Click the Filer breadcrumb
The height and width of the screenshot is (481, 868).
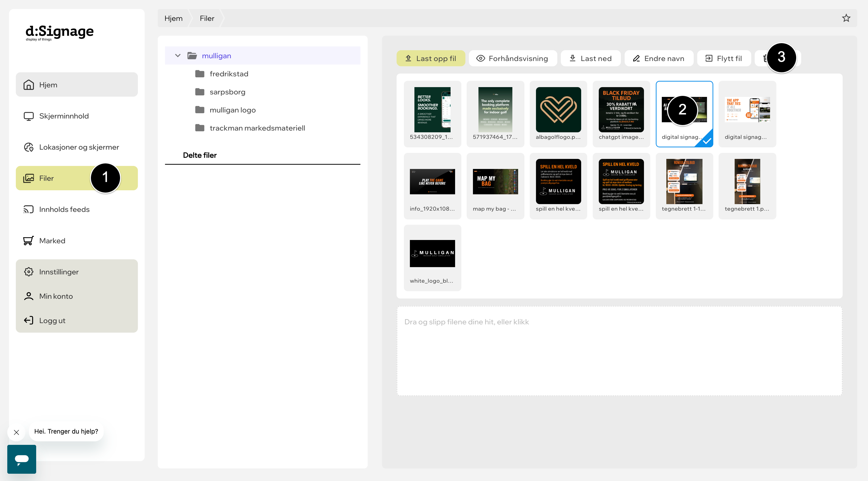coord(207,18)
